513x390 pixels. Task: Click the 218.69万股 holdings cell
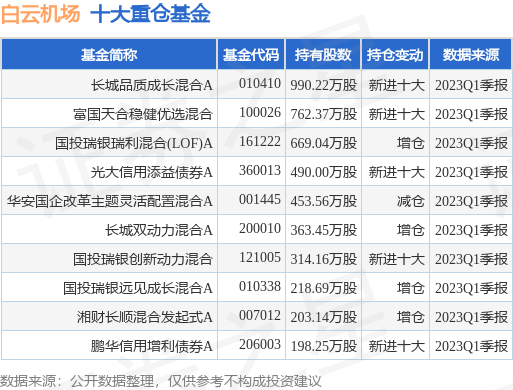323,288
